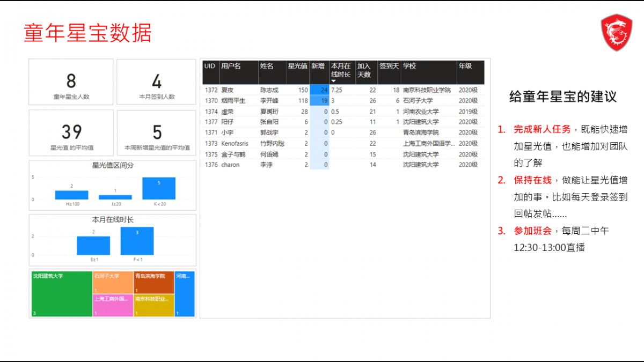Image resolution: width=644 pixels, height=362 pixels.
Task: Click the 学校 column header
Action: tap(409, 66)
